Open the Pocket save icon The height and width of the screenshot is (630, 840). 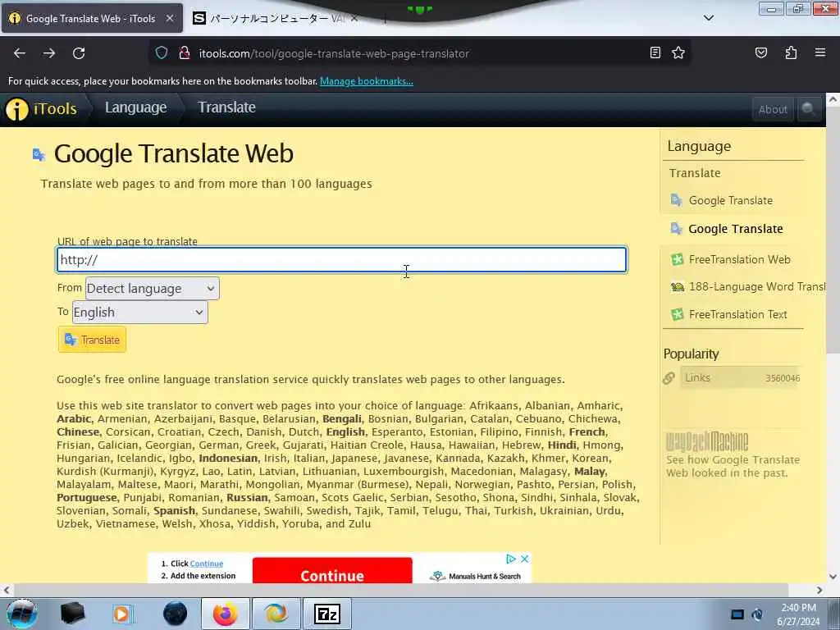point(761,52)
